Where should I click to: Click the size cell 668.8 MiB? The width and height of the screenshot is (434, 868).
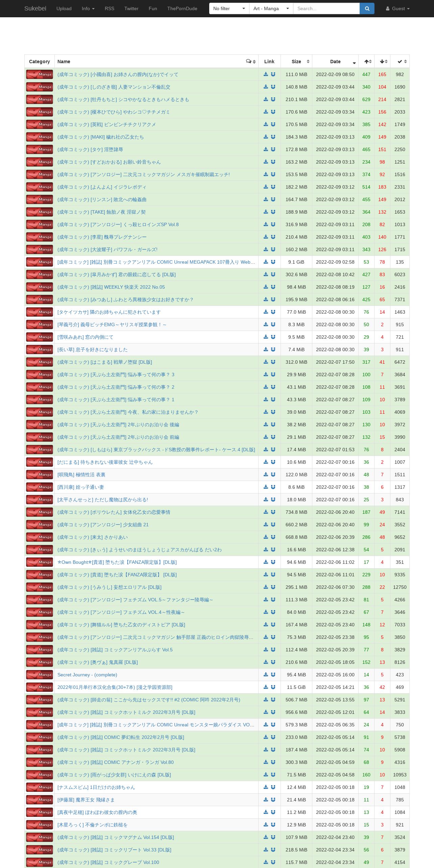pyautogui.click(x=296, y=537)
